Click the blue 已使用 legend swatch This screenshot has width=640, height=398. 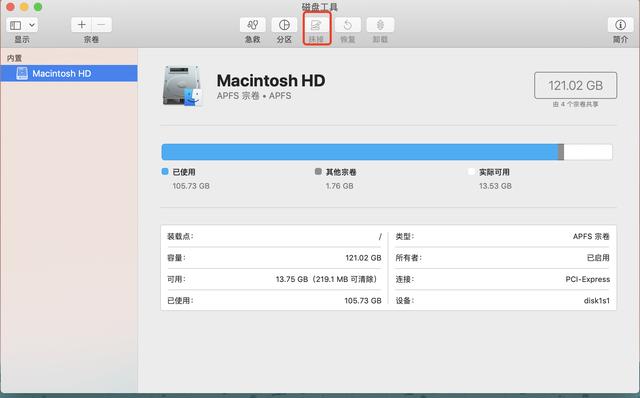point(165,171)
